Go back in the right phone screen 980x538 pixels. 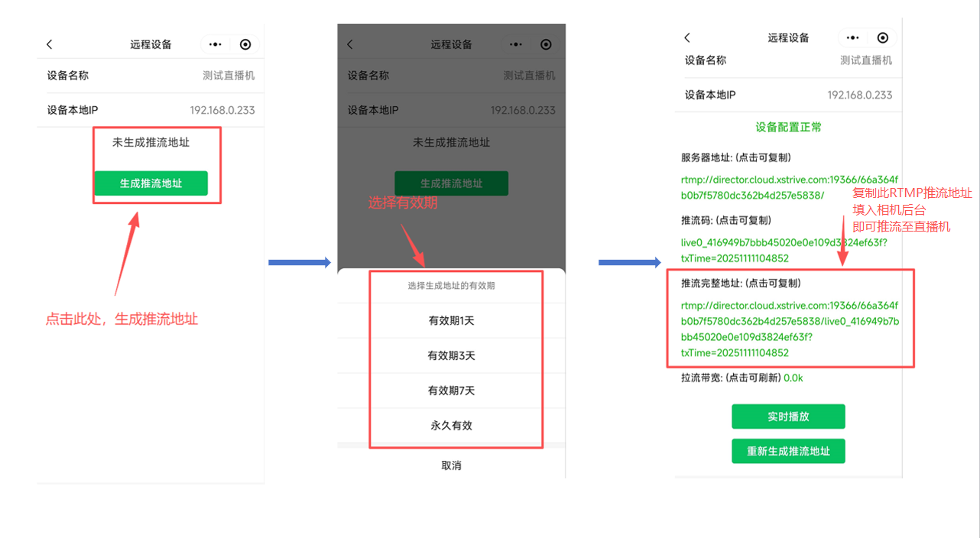[686, 37]
